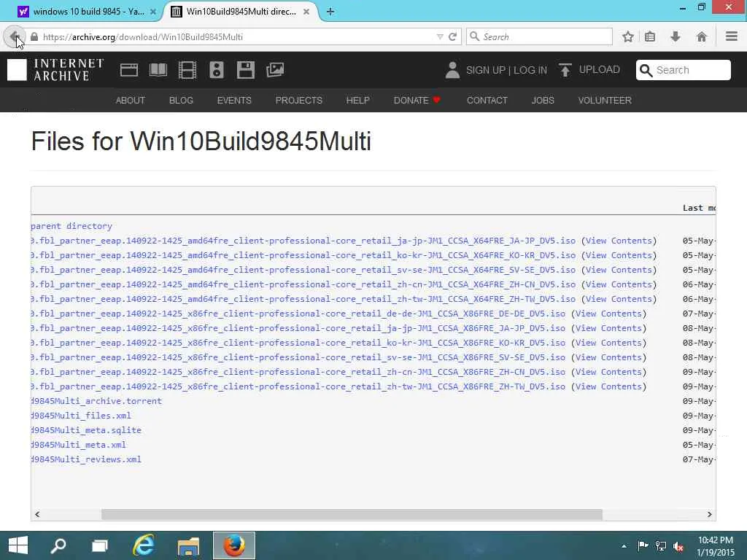Viewport: 747px width, 560px height.
Task: Click the UPLOAD link
Action: [600, 69]
